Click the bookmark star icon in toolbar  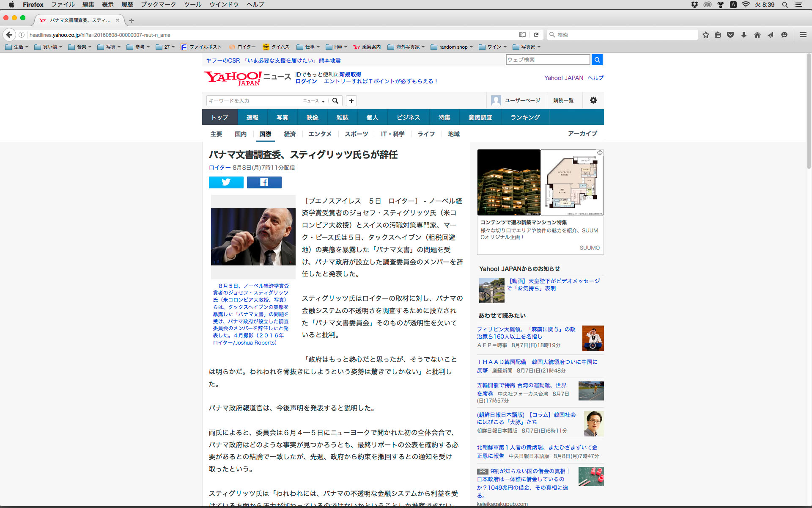[x=705, y=35]
